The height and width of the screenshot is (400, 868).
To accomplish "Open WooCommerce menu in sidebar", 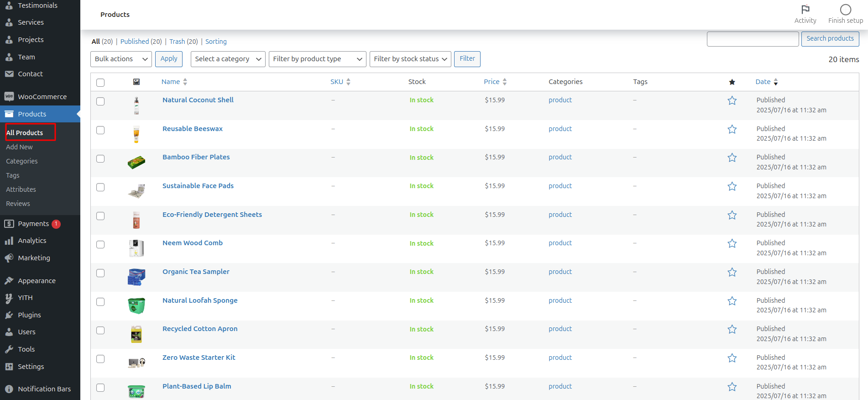I will 42,97.
